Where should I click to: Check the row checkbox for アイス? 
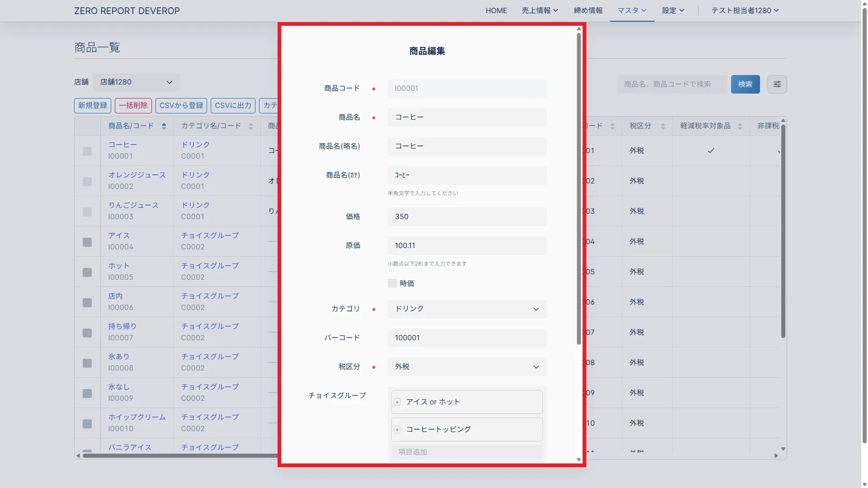(x=87, y=242)
